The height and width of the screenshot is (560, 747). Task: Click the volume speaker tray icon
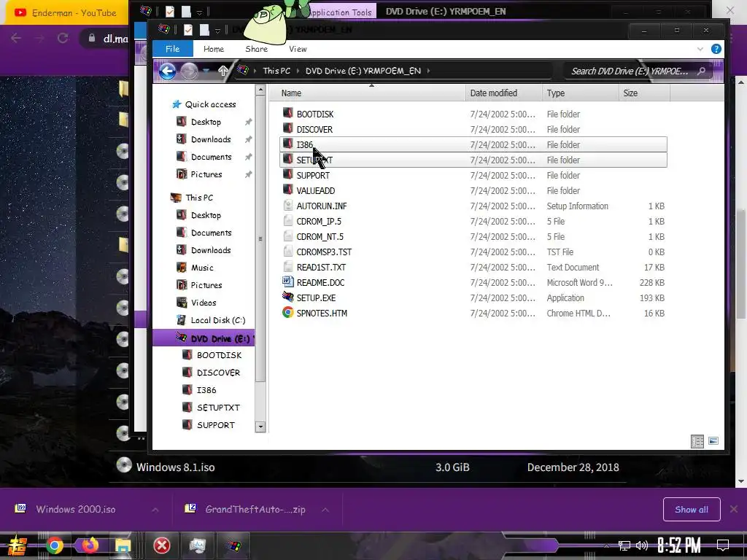tap(642, 545)
